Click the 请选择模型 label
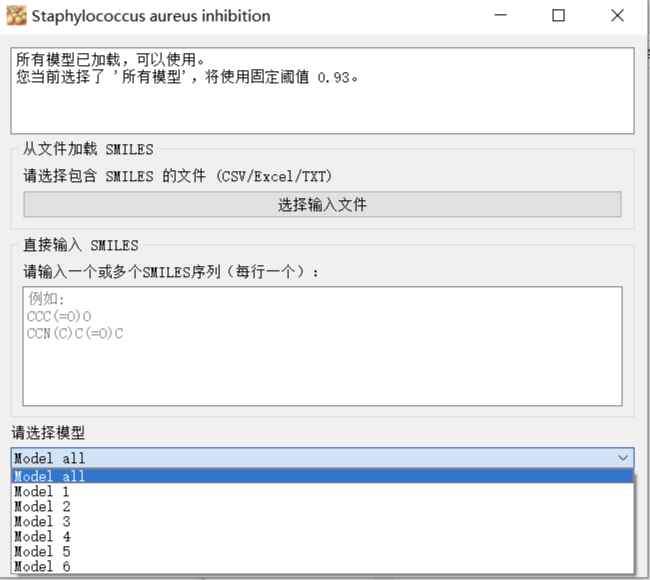The height and width of the screenshot is (580, 650). 48,433
